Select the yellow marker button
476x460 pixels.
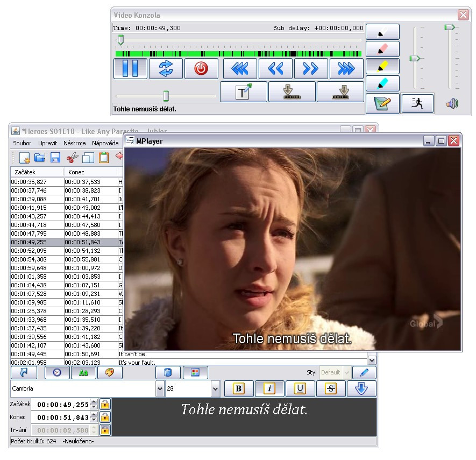[382, 66]
